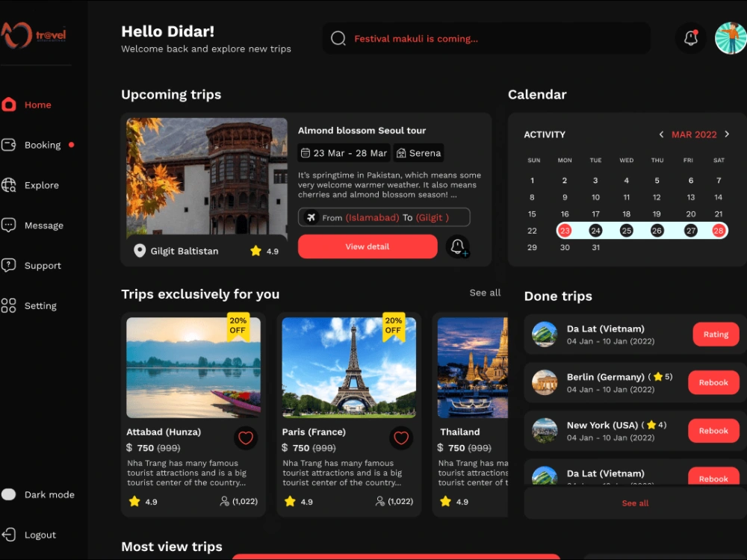The height and width of the screenshot is (560, 747).
Task: Unfavorite the Paris (France) trip heart
Action: pos(401,438)
